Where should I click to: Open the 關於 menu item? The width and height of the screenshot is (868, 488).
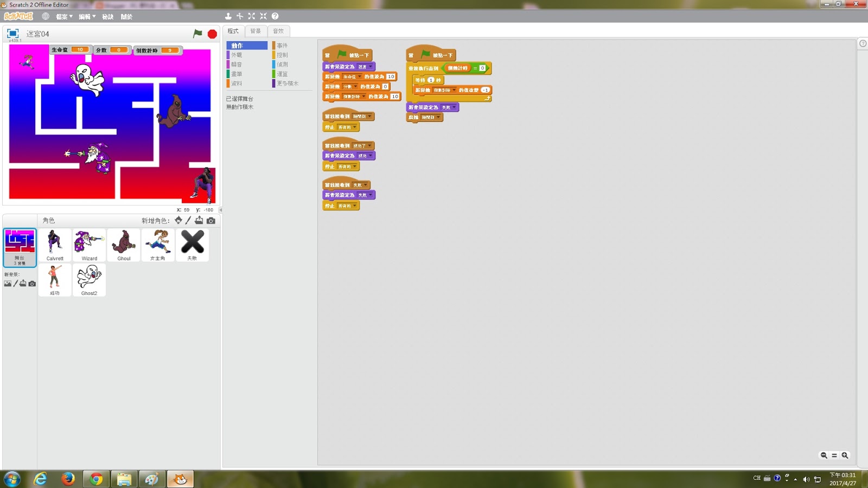[x=126, y=17]
